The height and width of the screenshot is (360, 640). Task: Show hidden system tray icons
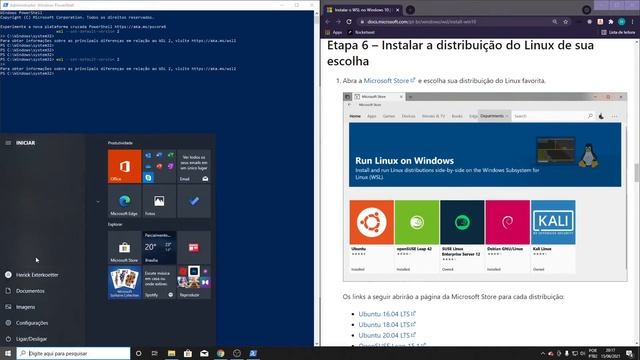542,353
